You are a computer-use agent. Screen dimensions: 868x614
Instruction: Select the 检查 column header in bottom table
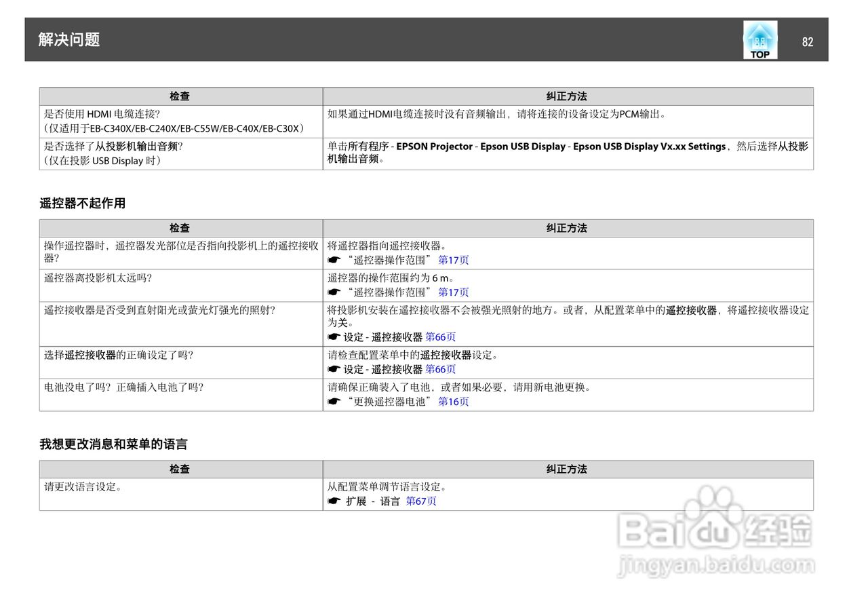click(180, 469)
